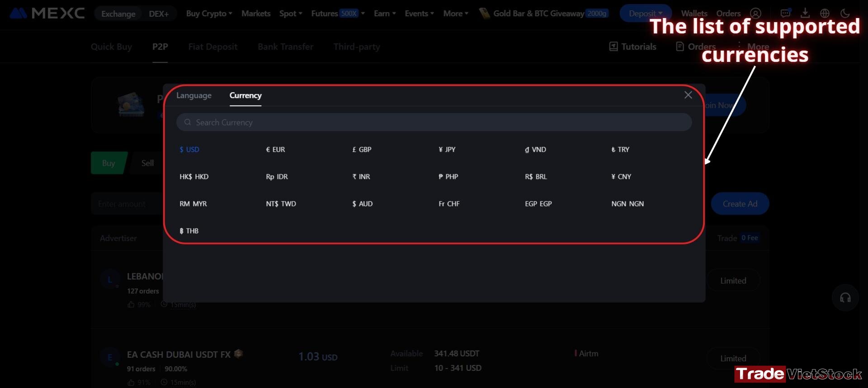Click the headset support icon

click(x=845, y=298)
